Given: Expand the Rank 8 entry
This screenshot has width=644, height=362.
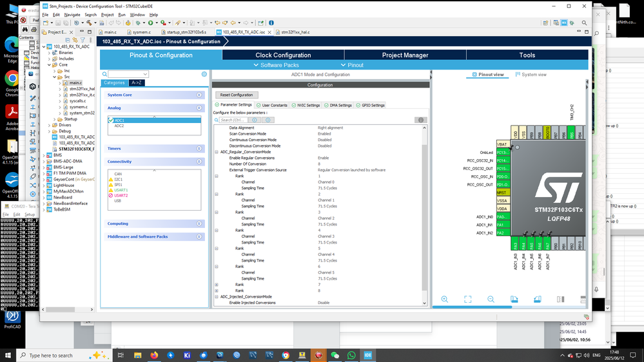Looking at the screenshot, I should click(217, 291).
